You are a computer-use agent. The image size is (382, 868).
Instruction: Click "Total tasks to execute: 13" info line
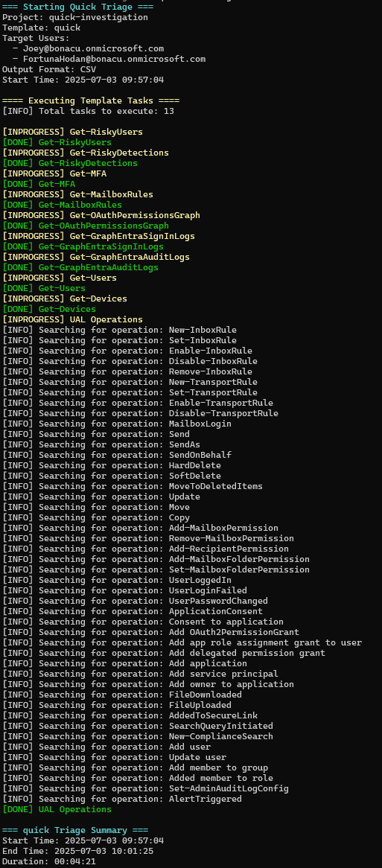tap(89, 111)
